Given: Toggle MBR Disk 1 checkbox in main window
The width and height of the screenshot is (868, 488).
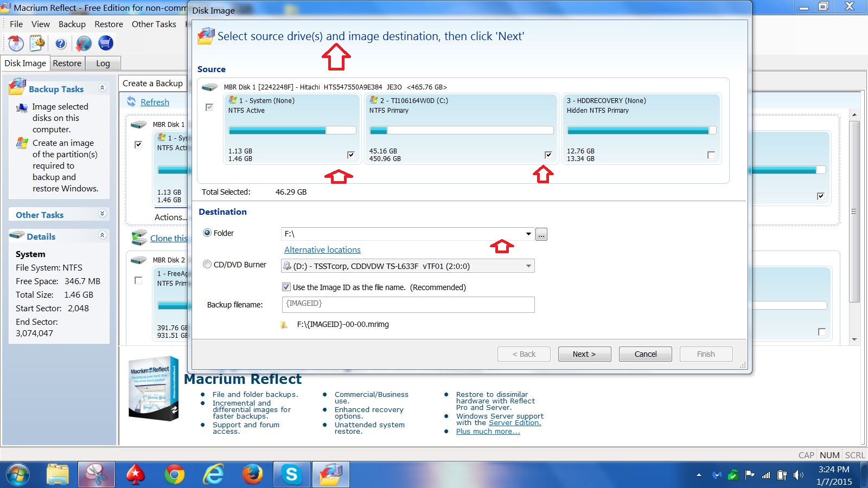Looking at the screenshot, I should tap(138, 144).
